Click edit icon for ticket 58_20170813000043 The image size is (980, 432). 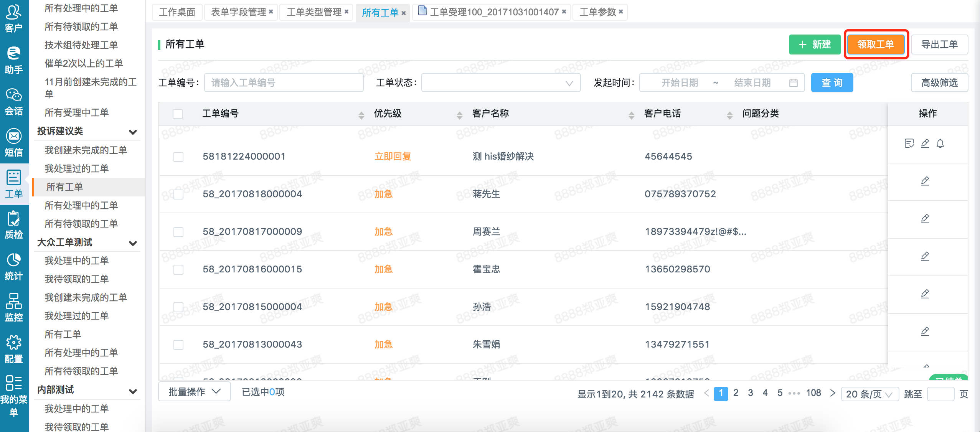pos(925,331)
